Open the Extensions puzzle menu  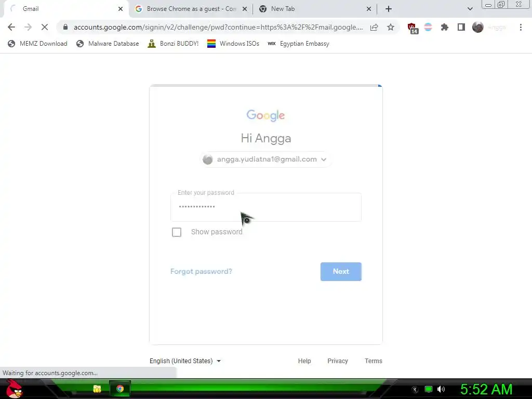click(445, 27)
